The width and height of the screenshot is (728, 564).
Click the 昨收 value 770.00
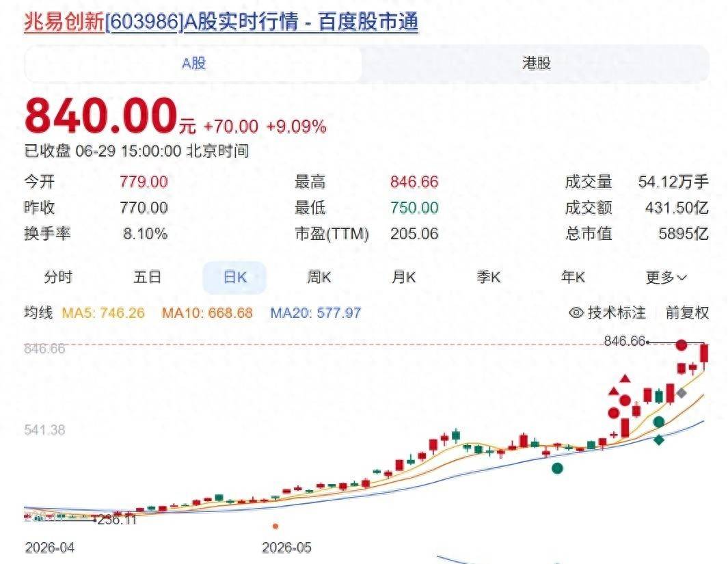coord(144,208)
